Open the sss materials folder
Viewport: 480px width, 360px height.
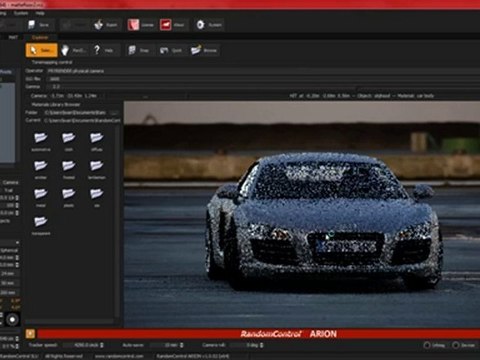pos(97,197)
